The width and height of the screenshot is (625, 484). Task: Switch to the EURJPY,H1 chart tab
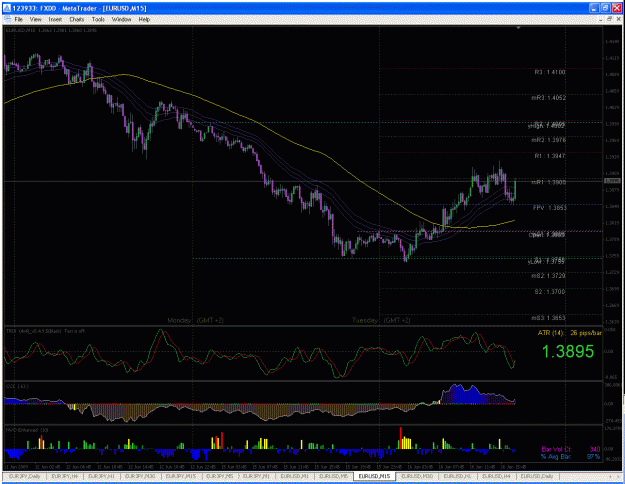point(101,476)
